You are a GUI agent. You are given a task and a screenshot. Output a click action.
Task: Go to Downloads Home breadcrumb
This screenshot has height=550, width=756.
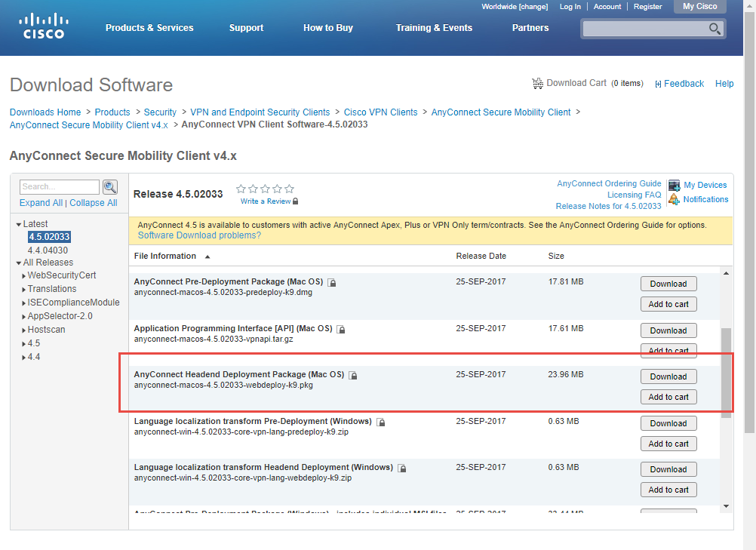click(x=45, y=112)
